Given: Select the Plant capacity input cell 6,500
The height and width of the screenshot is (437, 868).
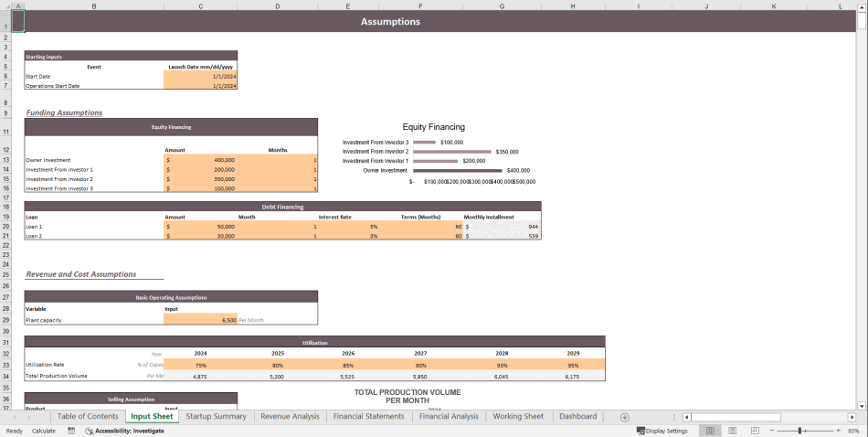Looking at the screenshot, I should [x=200, y=320].
